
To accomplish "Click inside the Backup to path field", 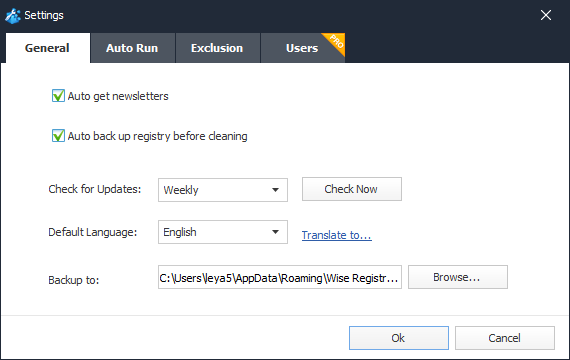I will click(x=280, y=277).
